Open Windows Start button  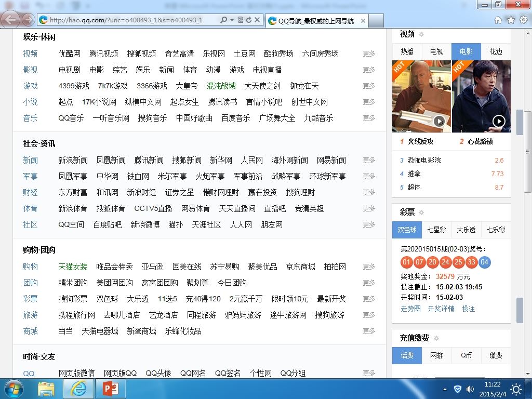coord(13,389)
